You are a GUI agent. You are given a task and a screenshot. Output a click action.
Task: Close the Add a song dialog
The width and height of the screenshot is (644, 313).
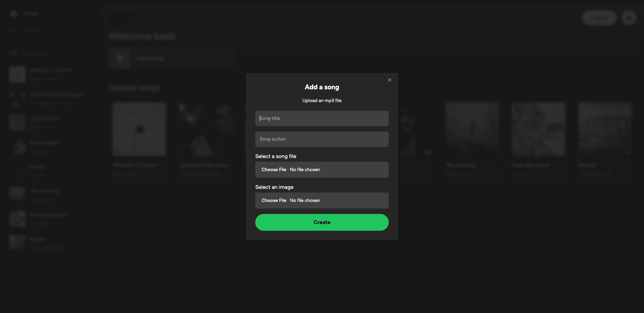click(x=389, y=80)
